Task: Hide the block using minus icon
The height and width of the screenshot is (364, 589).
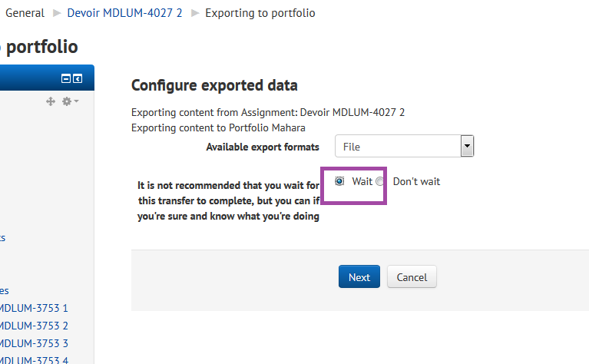Action: [66, 78]
